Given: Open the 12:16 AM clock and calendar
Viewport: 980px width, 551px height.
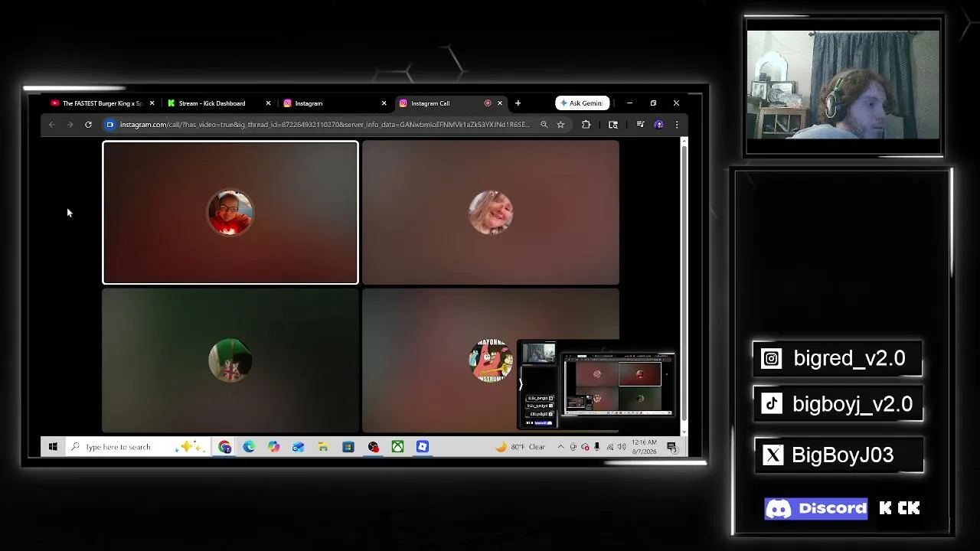Looking at the screenshot, I should point(645,447).
